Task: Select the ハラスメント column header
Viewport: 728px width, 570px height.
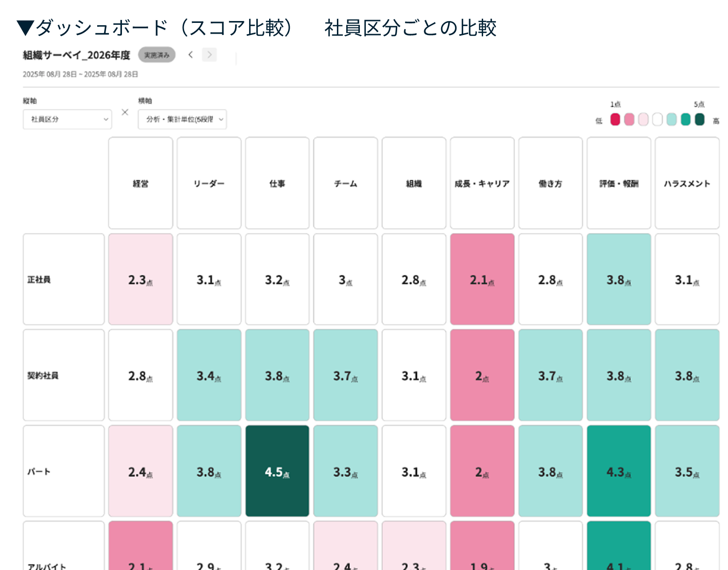Action: 687,183
